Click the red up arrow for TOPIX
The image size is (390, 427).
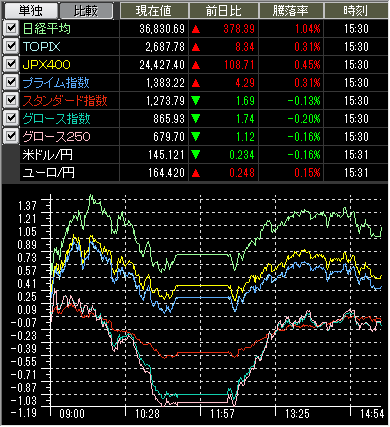pyautogui.click(x=196, y=47)
